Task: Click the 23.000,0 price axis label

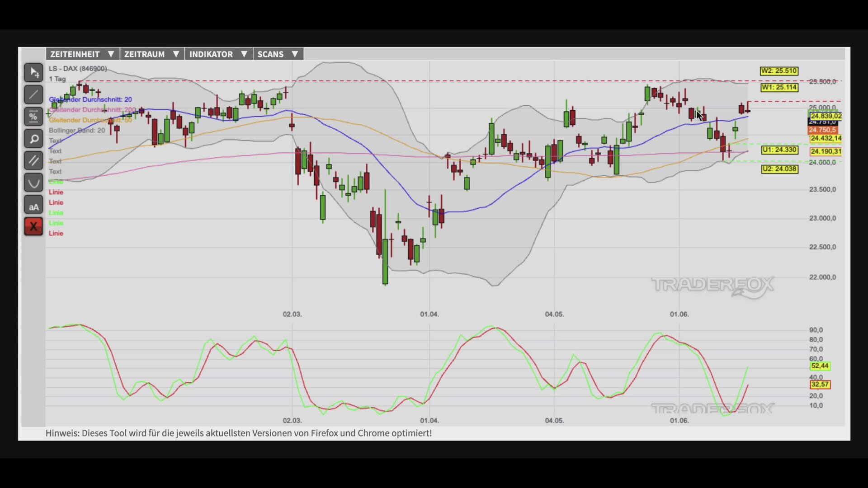Action: pos(822,218)
